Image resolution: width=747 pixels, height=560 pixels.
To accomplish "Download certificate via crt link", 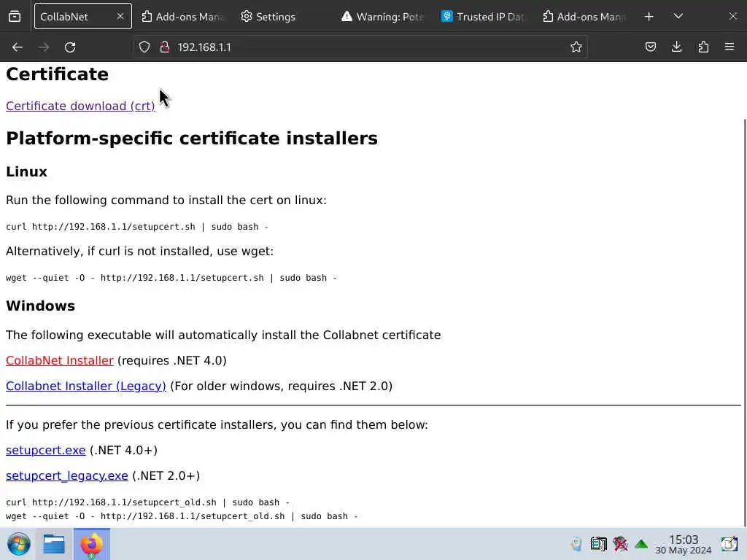I will click(80, 106).
